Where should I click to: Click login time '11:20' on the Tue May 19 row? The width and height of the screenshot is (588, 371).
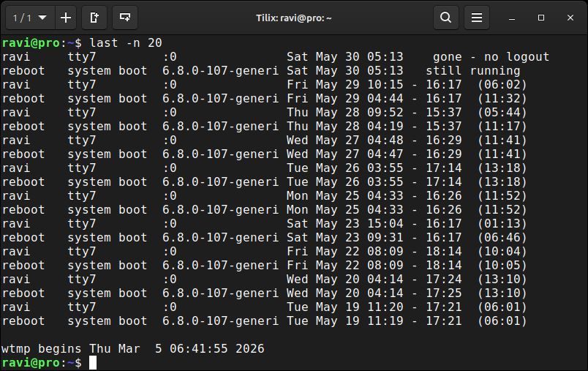pyautogui.click(x=385, y=307)
